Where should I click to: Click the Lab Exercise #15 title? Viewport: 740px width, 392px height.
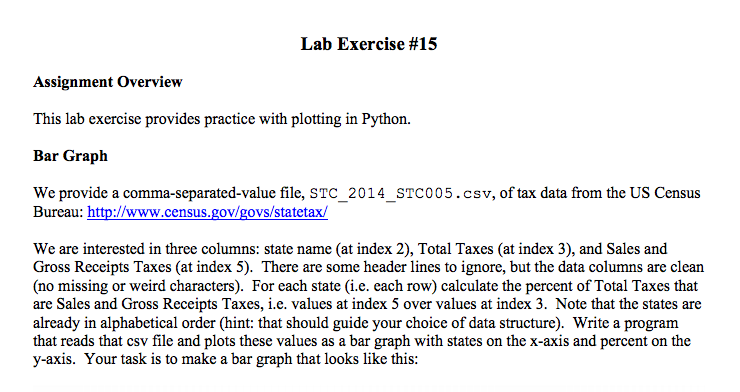[x=369, y=44]
